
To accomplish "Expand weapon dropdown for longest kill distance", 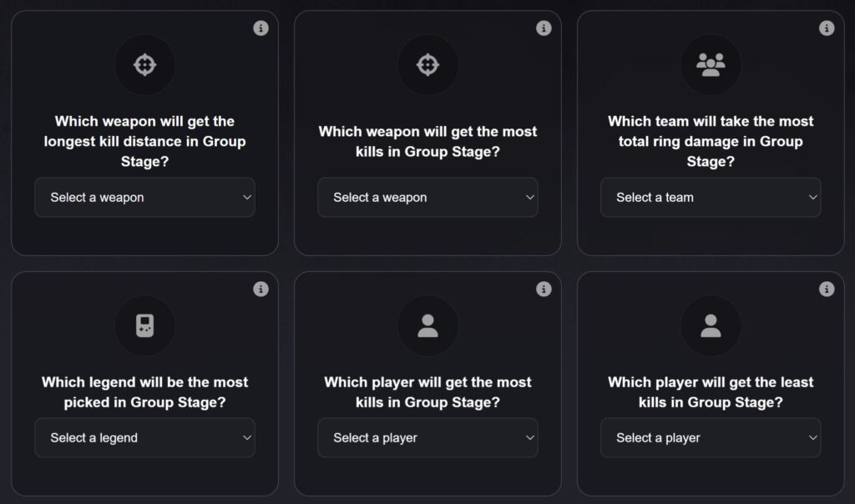I will coord(144,198).
